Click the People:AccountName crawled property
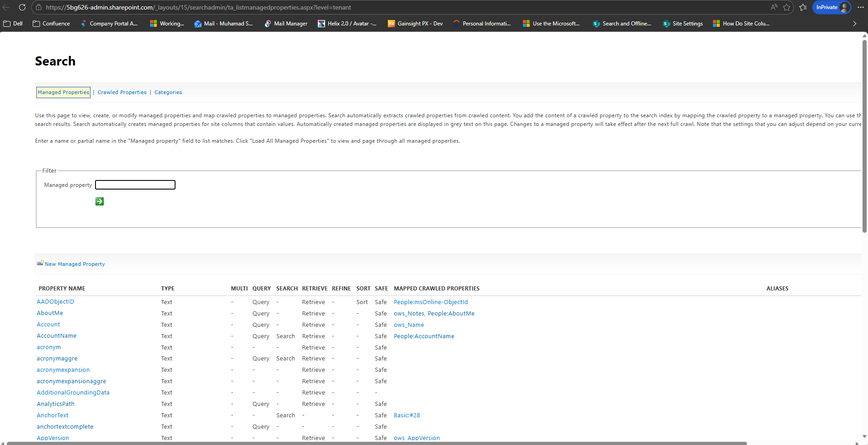The height and width of the screenshot is (445, 868). tap(424, 336)
